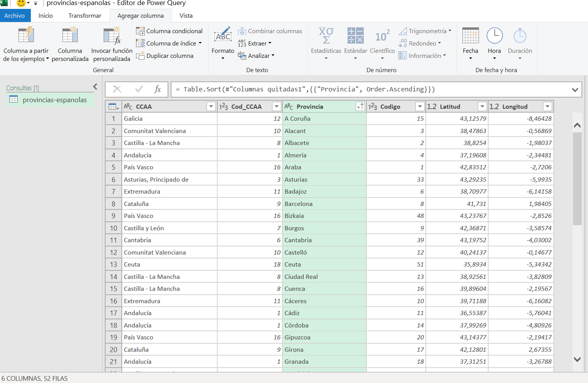Image resolution: width=588 pixels, height=383 pixels.
Task: Open Latitud column filter dropdown
Action: pyautogui.click(x=482, y=106)
